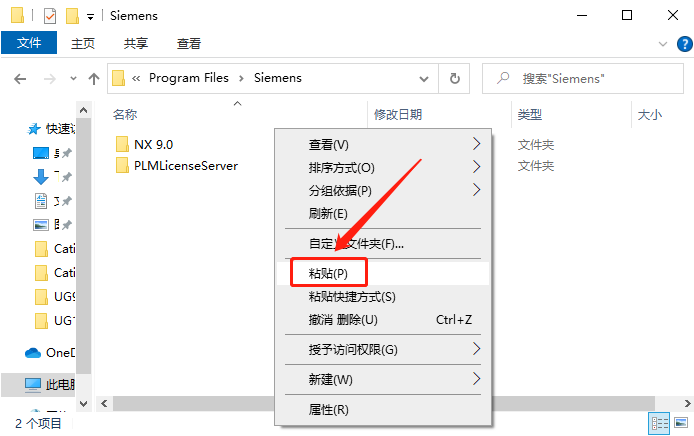
Task: Open 排序方式(O) submenu
Action: tap(383, 167)
